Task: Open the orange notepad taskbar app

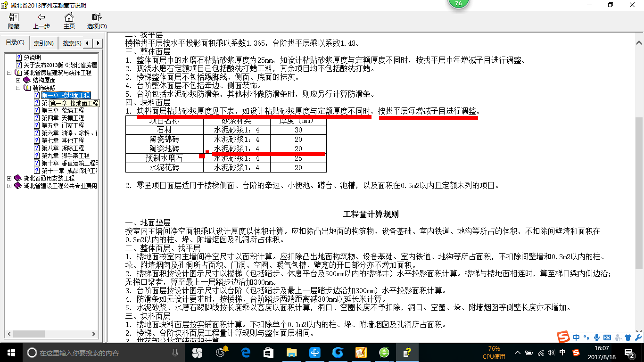Action: click(361, 352)
